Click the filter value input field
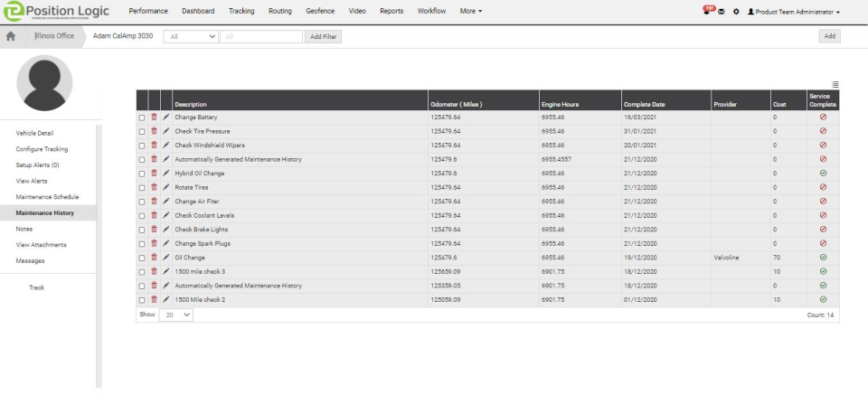Screen dimensions: 868x395 (x=261, y=36)
